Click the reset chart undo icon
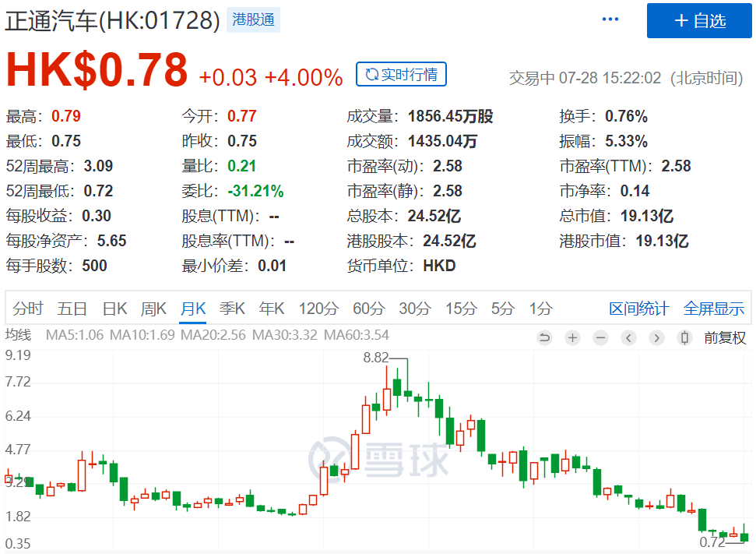 click(x=545, y=337)
